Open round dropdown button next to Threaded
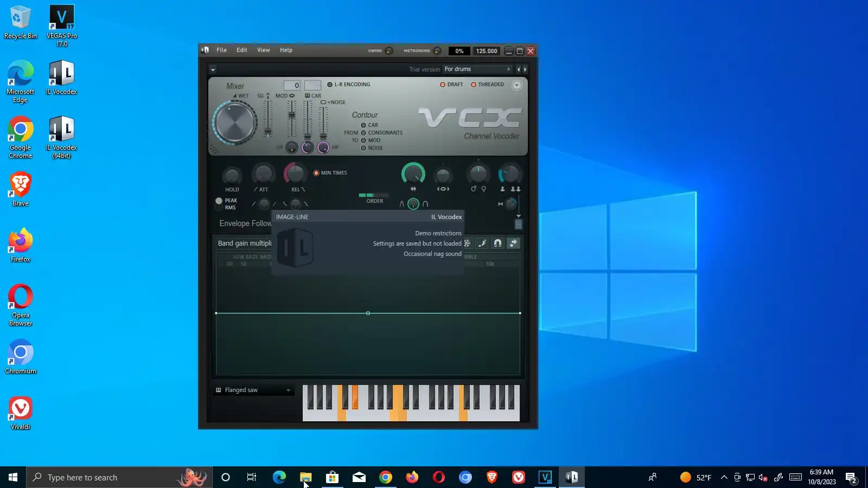 [x=516, y=85]
